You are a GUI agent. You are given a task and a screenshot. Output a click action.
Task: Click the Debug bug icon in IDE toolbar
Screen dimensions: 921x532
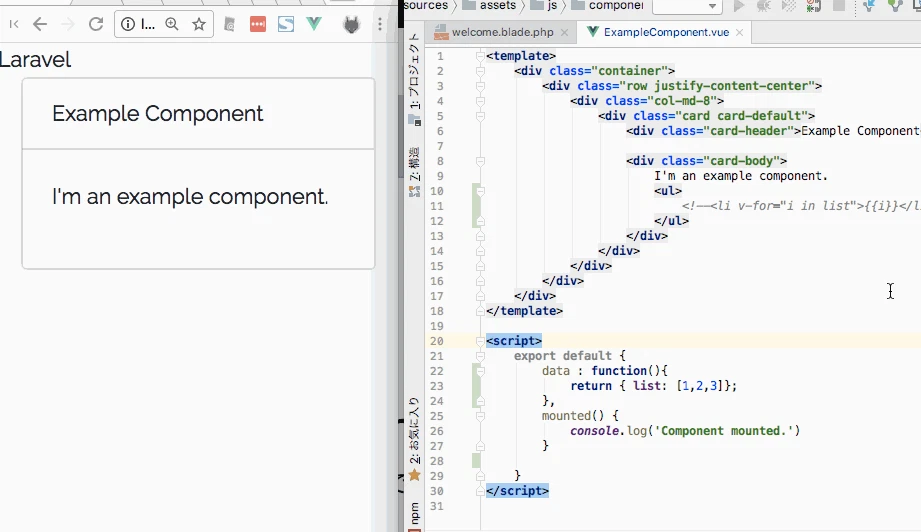pyautogui.click(x=764, y=6)
